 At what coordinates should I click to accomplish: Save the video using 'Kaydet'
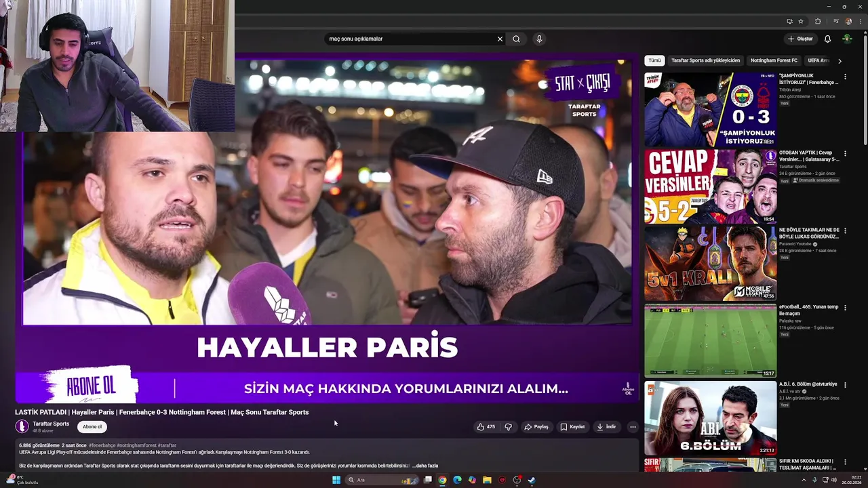tap(572, 427)
